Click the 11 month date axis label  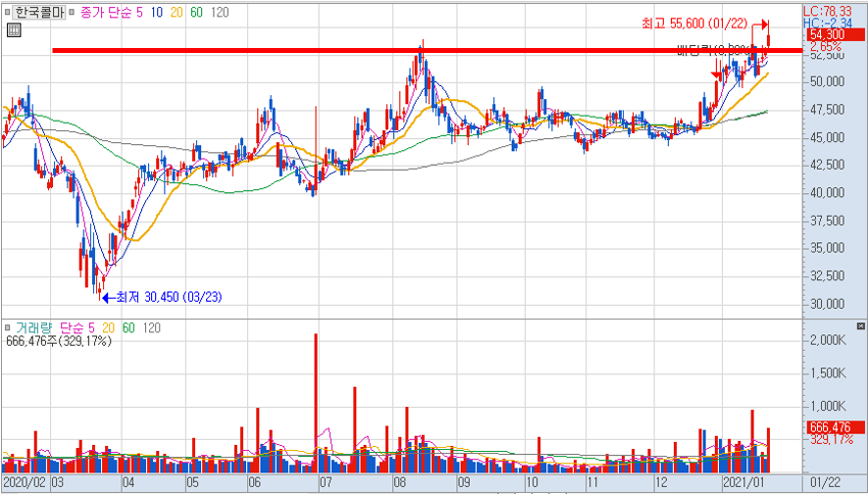[x=593, y=482]
